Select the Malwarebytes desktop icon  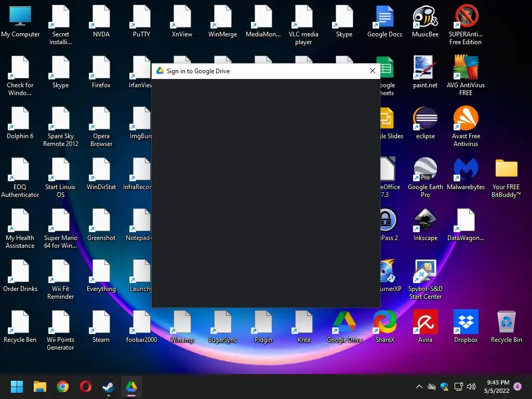(x=465, y=174)
